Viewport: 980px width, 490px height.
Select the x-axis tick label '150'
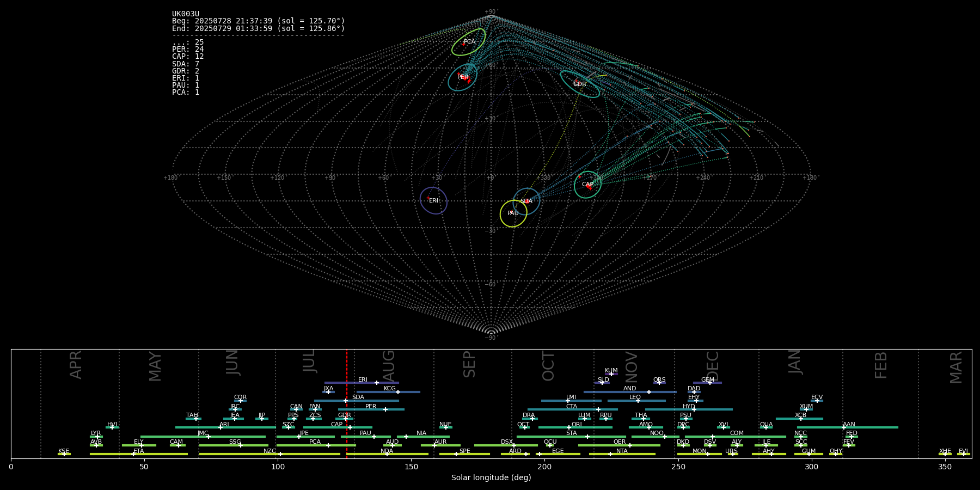point(411,467)
